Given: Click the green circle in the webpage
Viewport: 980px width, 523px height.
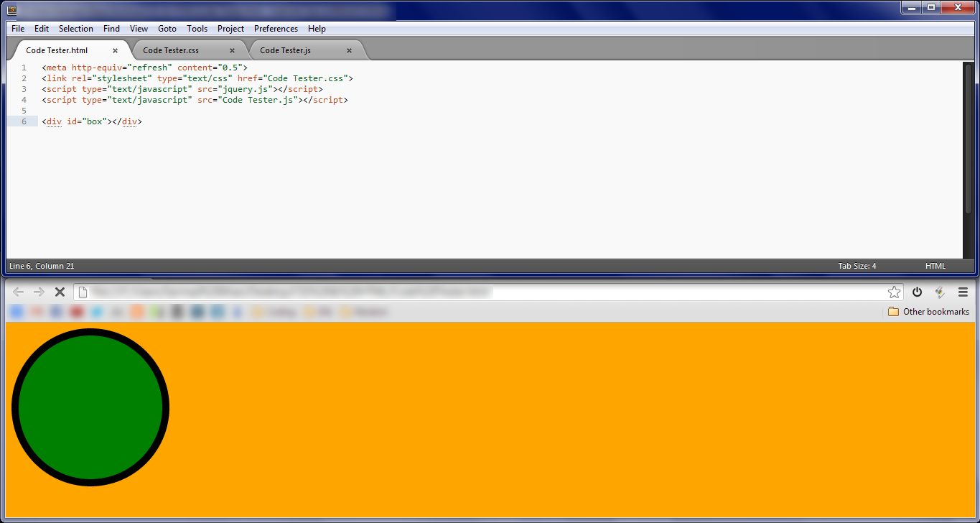Looking at the screenshot, I should pyautogui.click(x=90, y=407).
